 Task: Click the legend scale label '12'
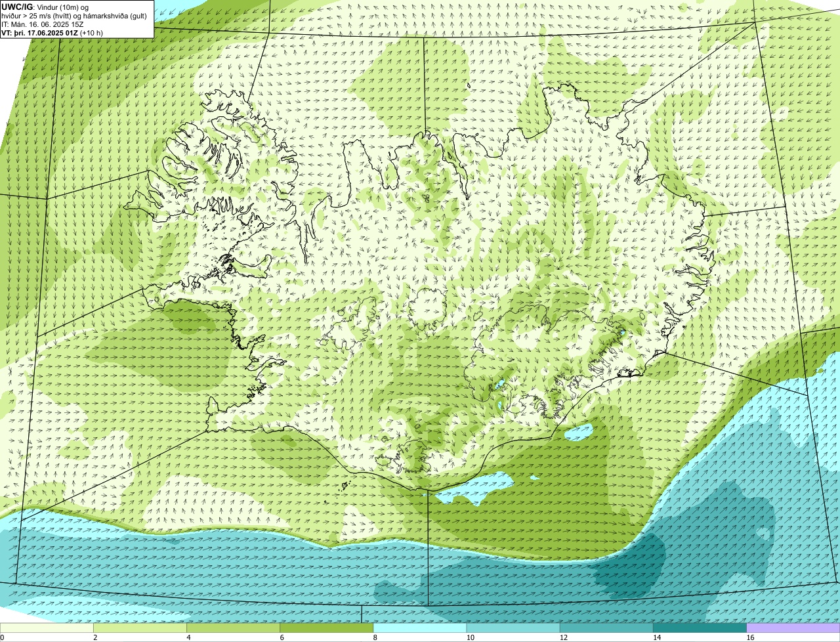[564, 637]
